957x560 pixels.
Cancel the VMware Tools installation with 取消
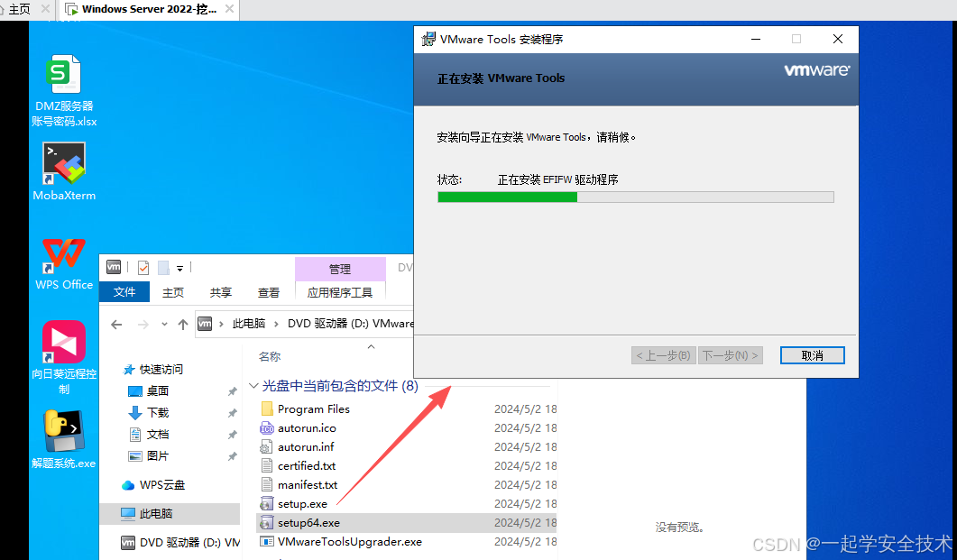point(813,355)
